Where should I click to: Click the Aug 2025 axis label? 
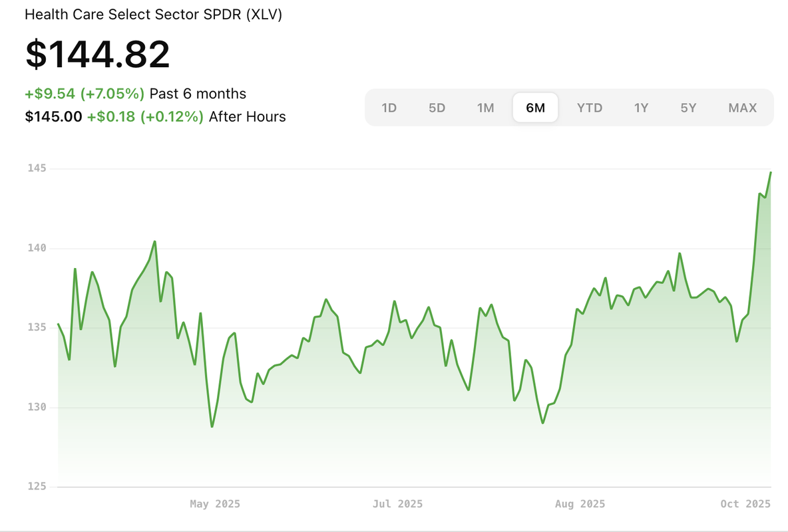coord(580,504)
